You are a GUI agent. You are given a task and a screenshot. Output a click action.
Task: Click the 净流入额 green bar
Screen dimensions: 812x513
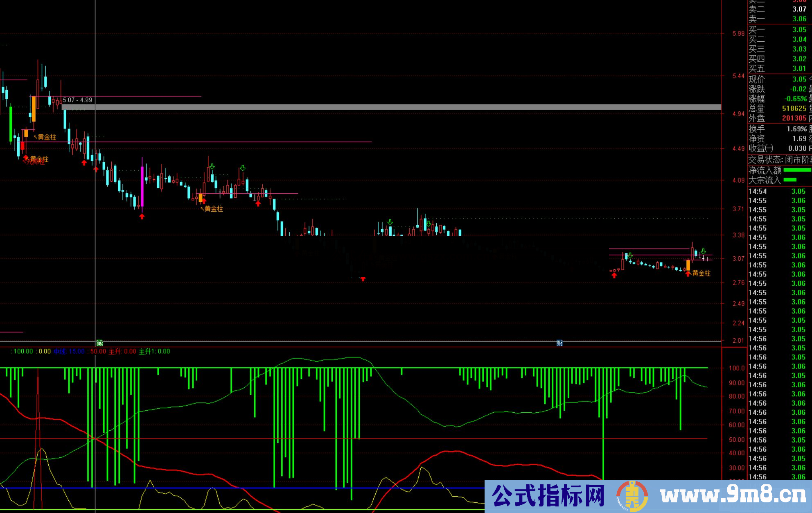797,170
